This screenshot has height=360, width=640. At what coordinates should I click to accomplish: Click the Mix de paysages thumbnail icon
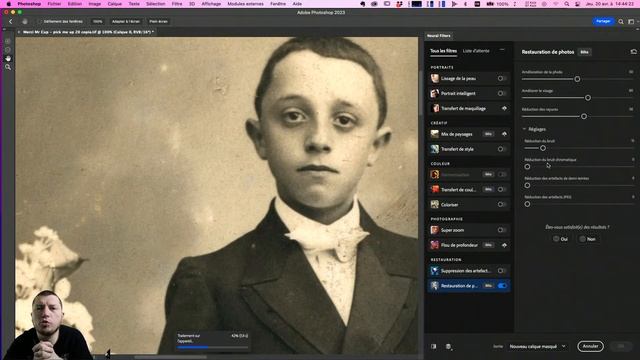(435, 134)
